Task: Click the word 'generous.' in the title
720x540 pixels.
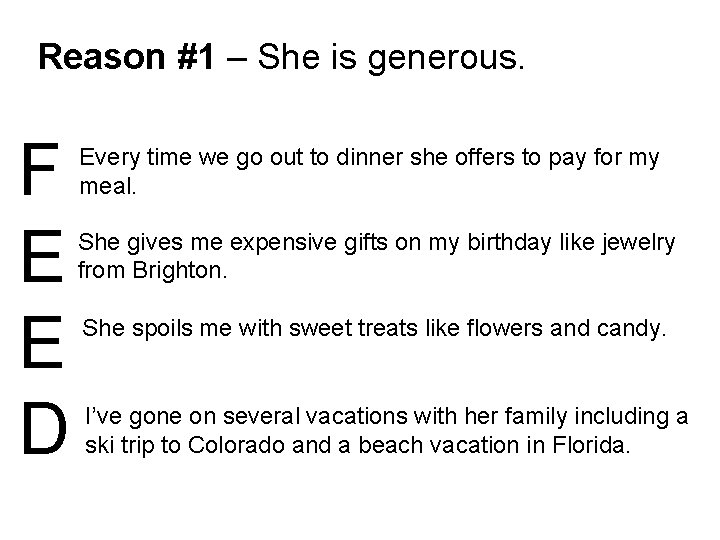Action: tap(446, 60)
